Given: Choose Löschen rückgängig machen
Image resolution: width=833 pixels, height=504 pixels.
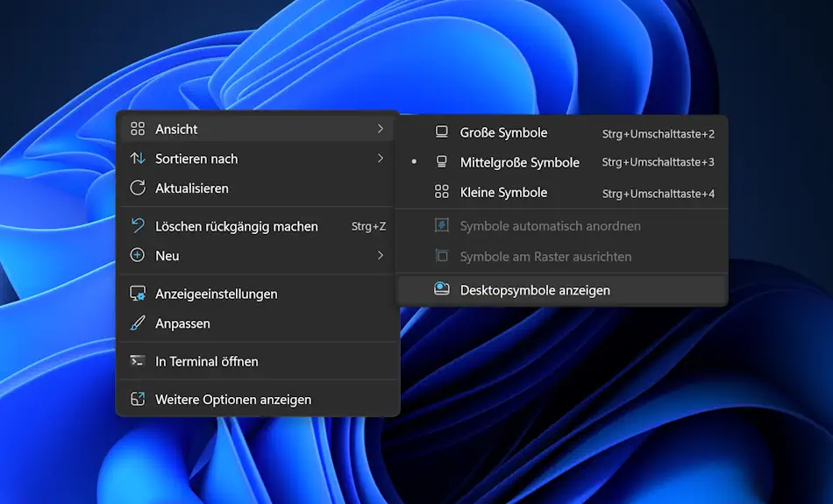Looking at the screenshot, I should coord(258,226).
